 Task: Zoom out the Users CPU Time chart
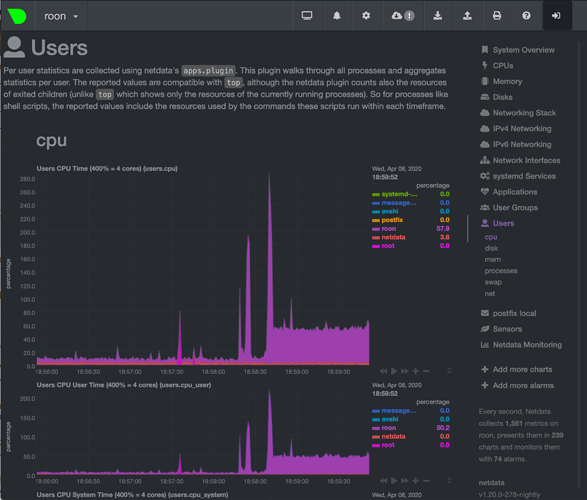(x=426, y=371)
